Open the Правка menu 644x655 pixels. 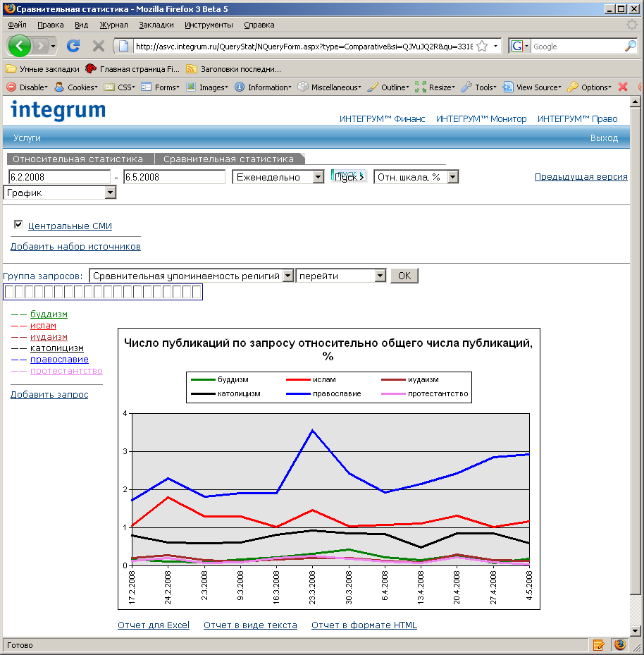click(51, 25)
